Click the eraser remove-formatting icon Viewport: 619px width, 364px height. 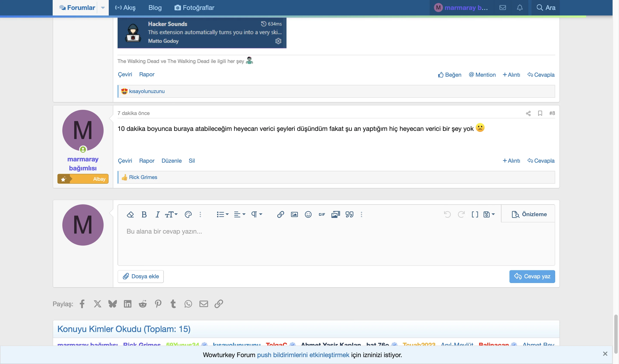[x=130, y=214]
